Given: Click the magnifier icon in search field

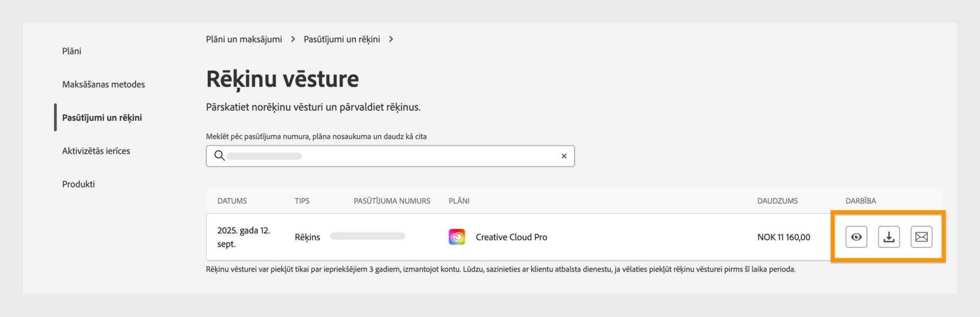Looking at the screenshot, I should point(219,156).
